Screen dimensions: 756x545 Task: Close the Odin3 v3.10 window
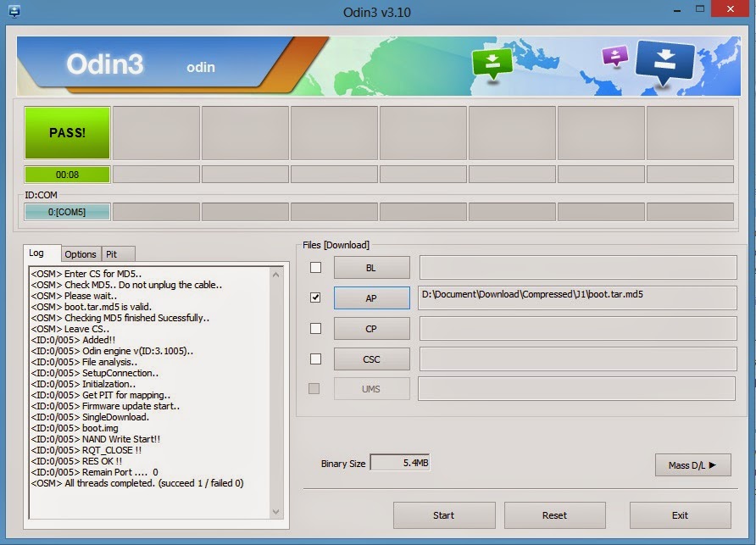[730, 8]
